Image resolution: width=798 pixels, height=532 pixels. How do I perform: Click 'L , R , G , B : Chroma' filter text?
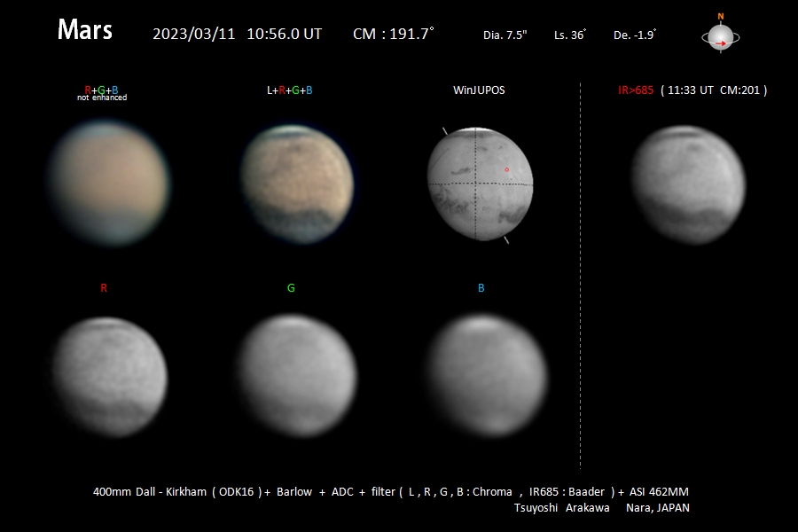[x=460, y=492]
